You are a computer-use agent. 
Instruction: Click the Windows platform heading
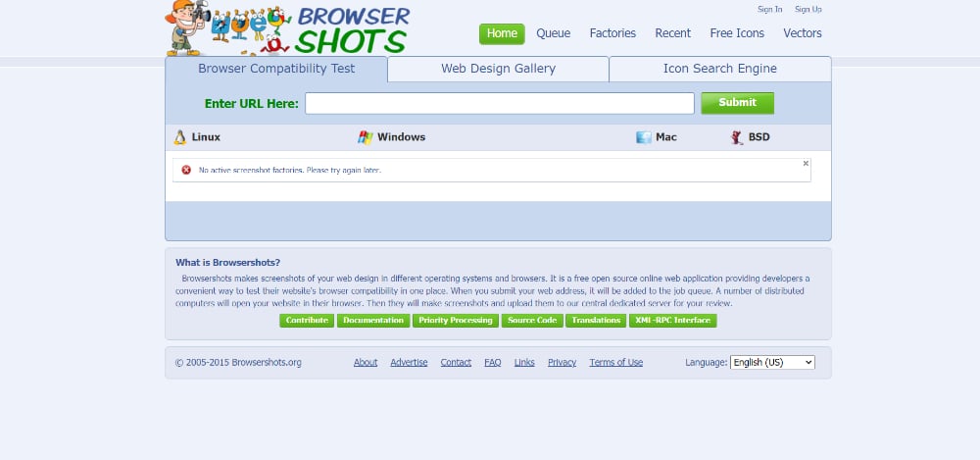click(401, 137)
